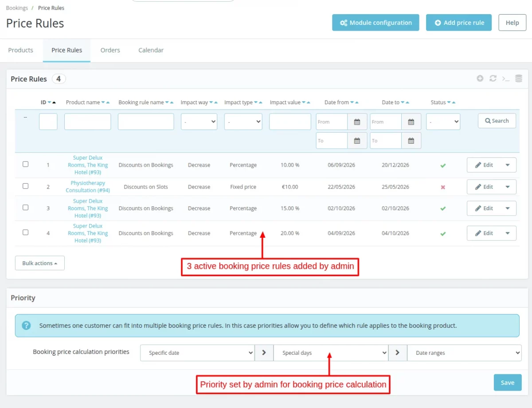532x408 pixels.
Task: Click Add price rule button
Action: pyautogui.click(x=459, y=23)
